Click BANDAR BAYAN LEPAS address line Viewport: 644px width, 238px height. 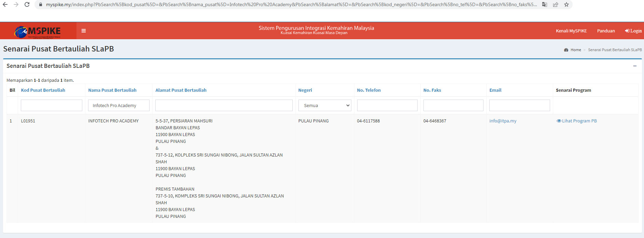[x=178, y=128]
